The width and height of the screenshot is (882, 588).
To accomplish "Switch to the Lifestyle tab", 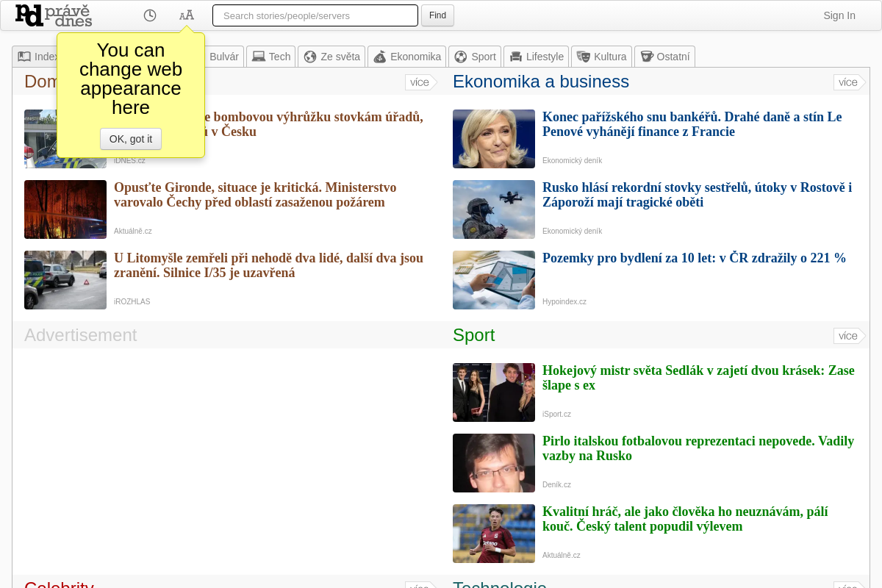I will click(536, 57).
